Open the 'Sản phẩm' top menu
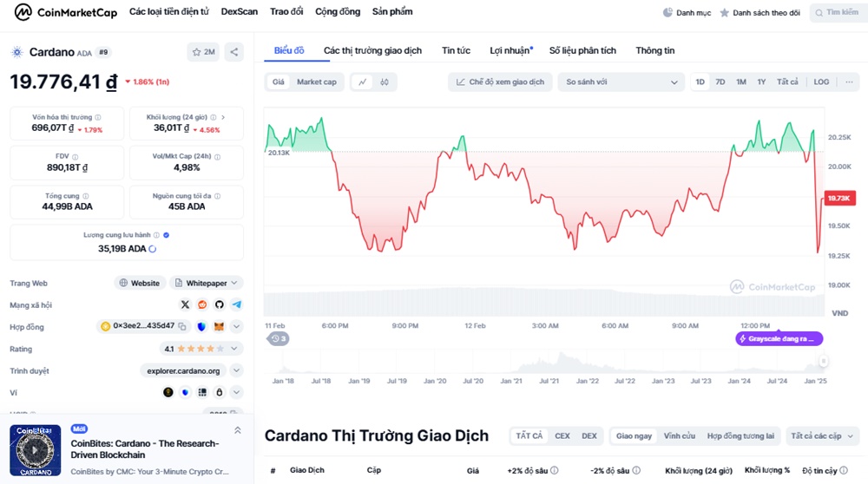 (x=392, y=12)
